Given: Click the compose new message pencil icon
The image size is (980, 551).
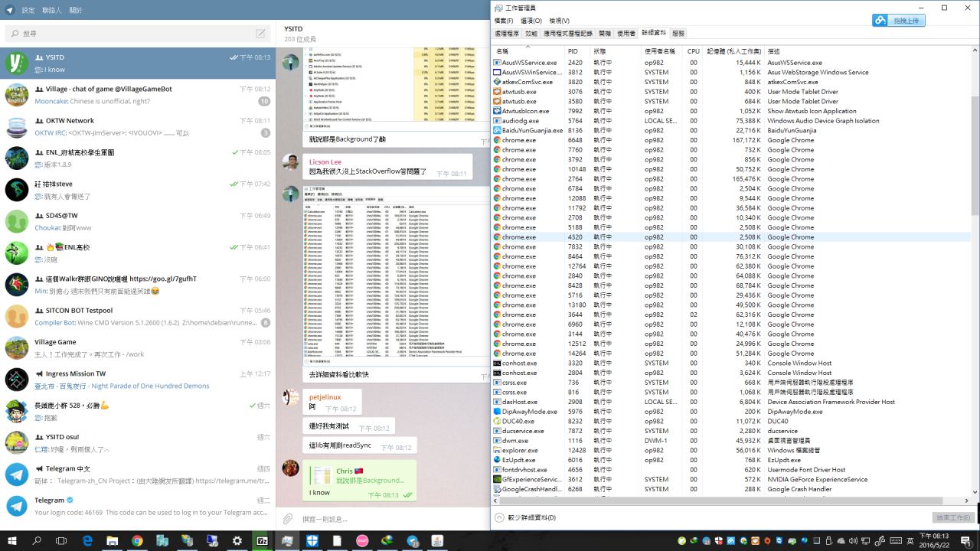Looking at the screenshot, I should click(261, 34).
